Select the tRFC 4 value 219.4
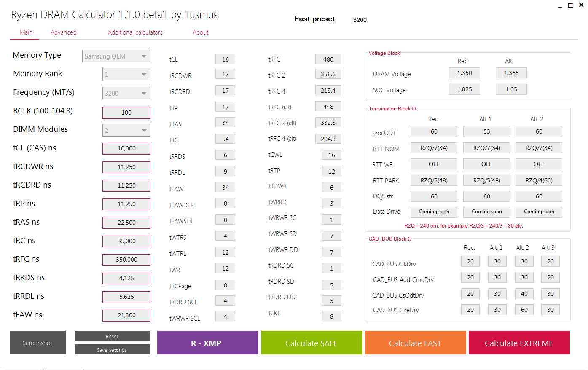Image resolution: width=588 pixels, height=370 pixels. click(x=328, y=91)
